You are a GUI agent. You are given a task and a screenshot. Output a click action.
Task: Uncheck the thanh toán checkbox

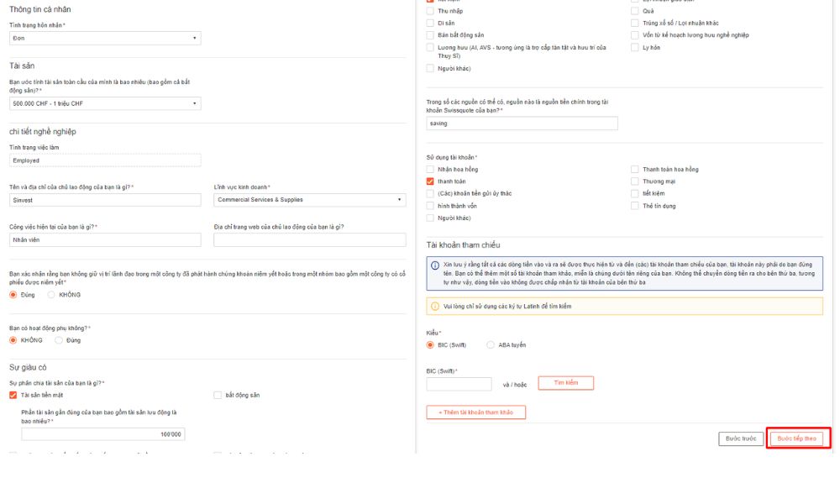point(431,181)
